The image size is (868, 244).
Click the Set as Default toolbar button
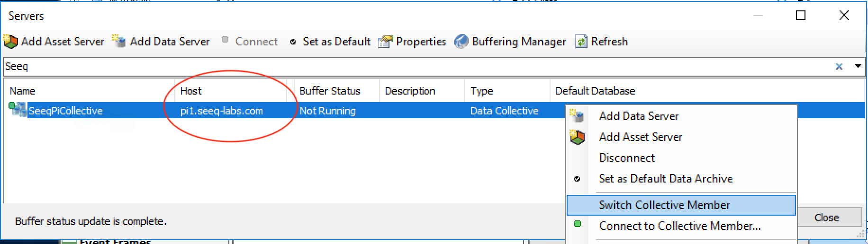click(x=330, y=42)
